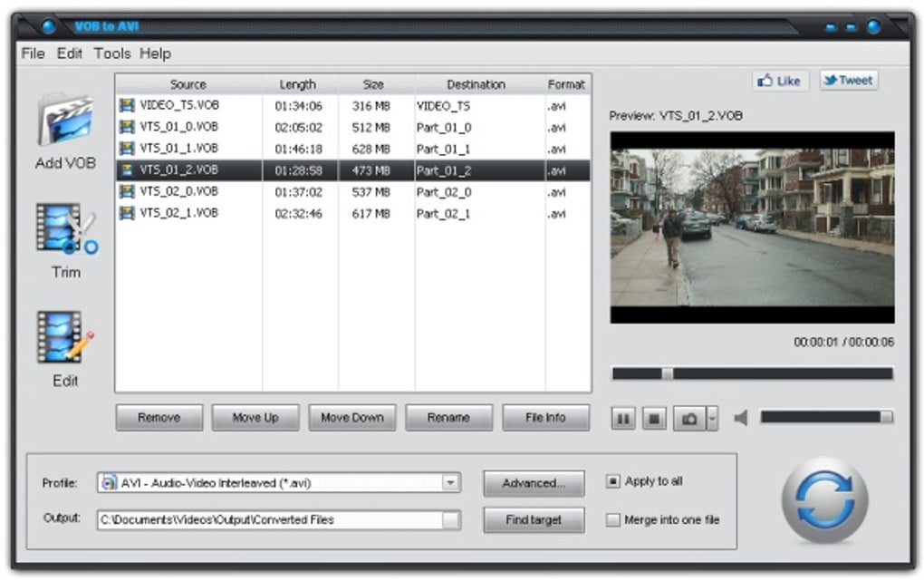Click the Part_02_1 destination cell
Viewport: 924px width, 581px height.
tap(443, 214)
